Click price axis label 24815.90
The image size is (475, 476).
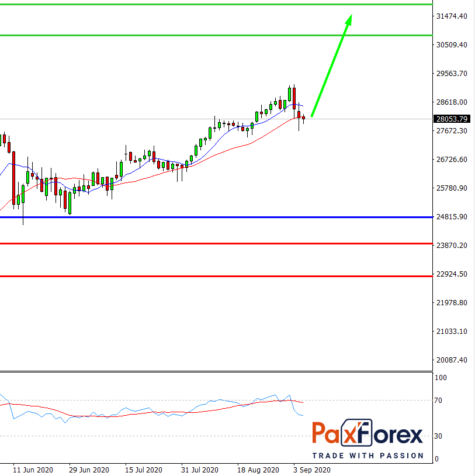(x=452, y=217)
